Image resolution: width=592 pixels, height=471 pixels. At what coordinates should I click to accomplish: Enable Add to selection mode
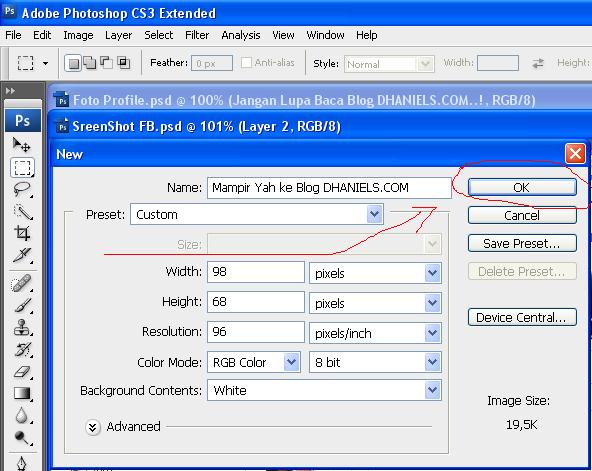pos(90,63)
